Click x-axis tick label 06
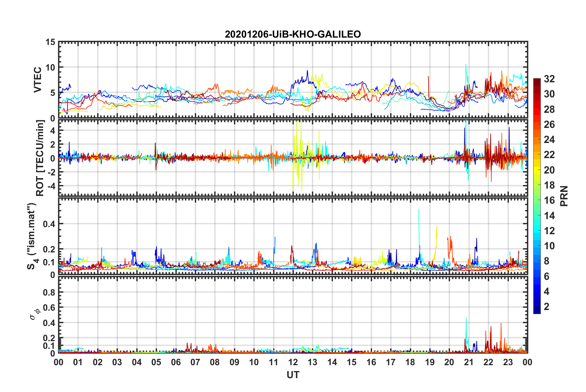Screen dimensions: 586x392 (176, 362)
